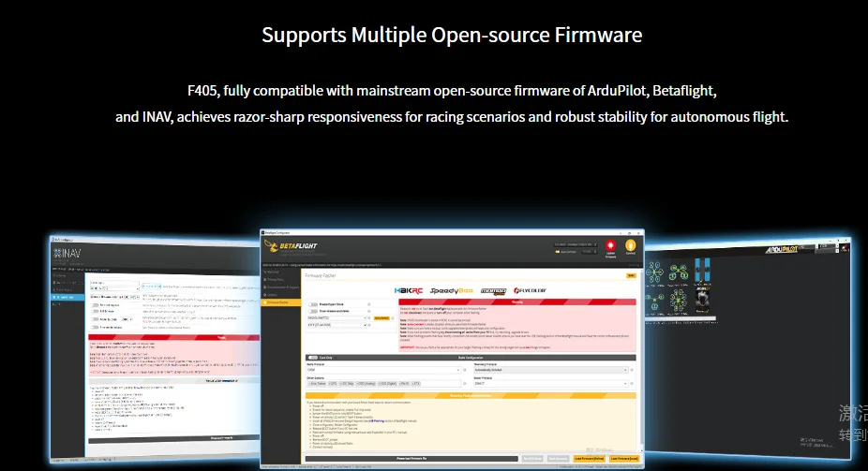Open the firmware version dropdown in INAV window
868x471 pixels.
point(112,297)
